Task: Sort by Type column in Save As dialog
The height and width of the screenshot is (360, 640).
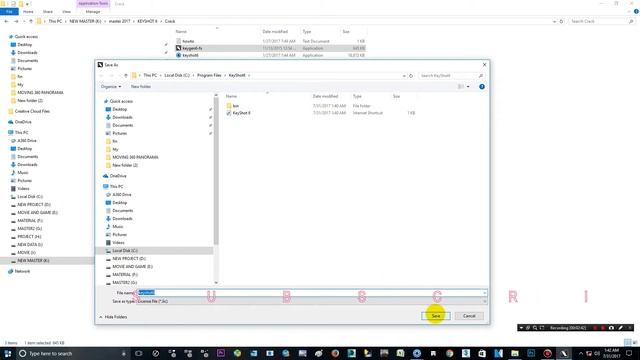Action: [x=357, y=96]
